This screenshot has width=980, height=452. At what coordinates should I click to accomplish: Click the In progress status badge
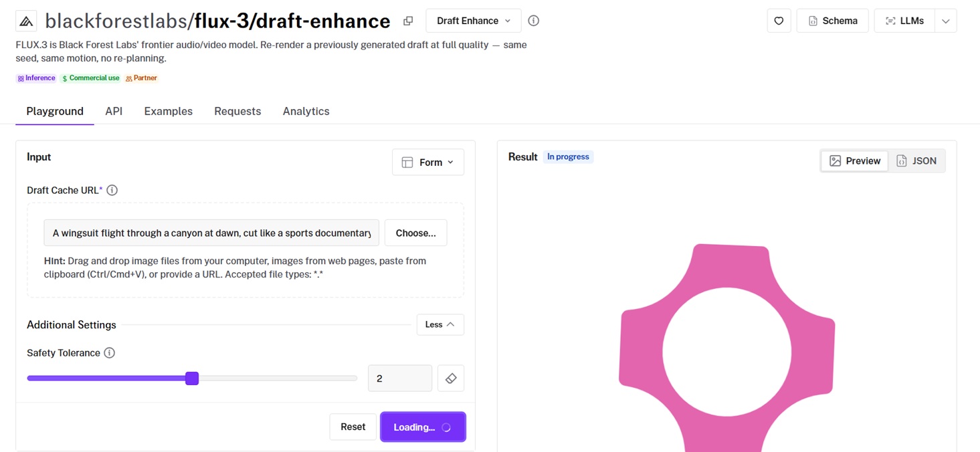point(568,157)
